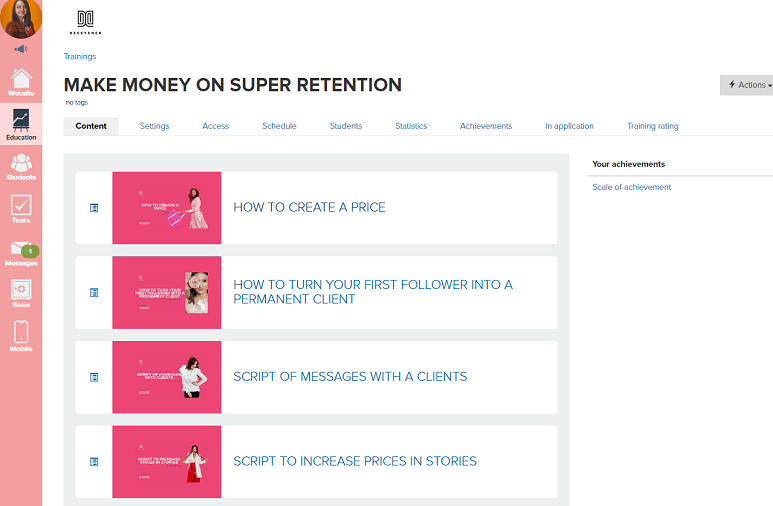Click the user profile avatar

(21, 18)
